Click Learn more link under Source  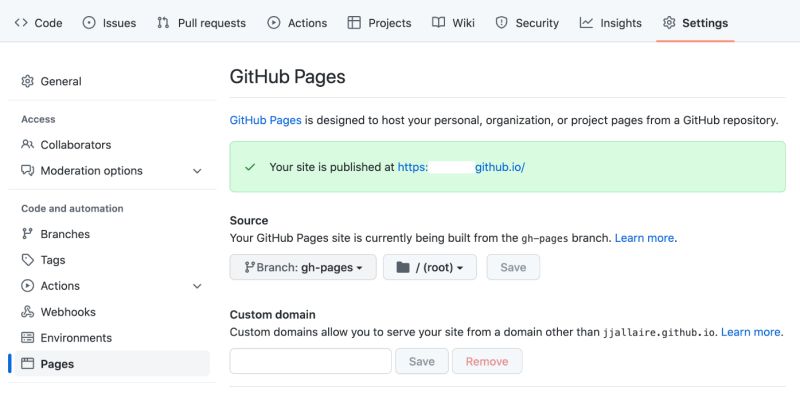pyautogui.click(x=644, y=238)
